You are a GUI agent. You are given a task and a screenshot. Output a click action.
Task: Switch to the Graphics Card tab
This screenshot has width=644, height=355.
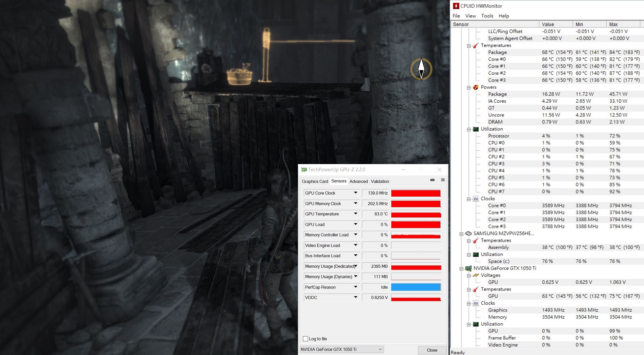coord(315,181)
